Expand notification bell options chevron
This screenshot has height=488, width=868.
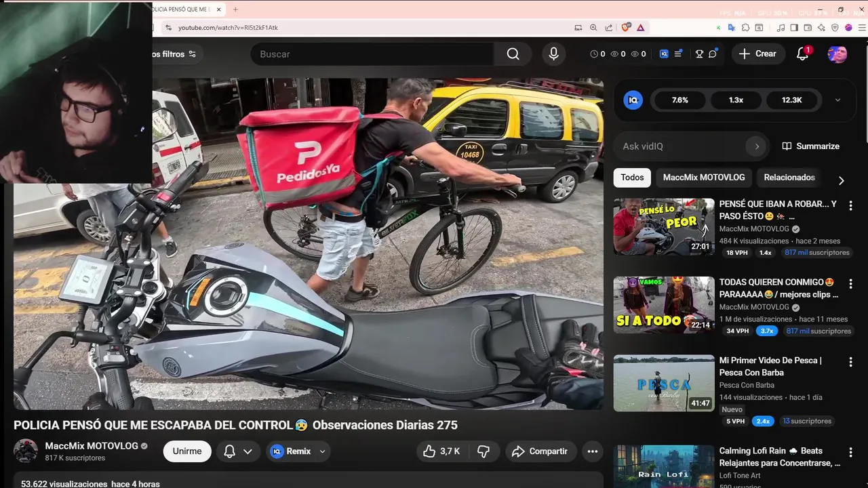pos(248,451)
